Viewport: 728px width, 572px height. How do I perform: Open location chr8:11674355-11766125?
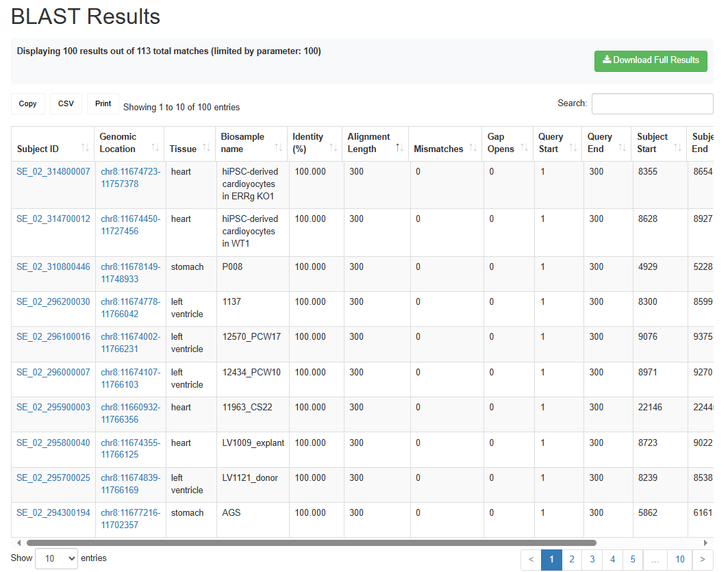130,448
